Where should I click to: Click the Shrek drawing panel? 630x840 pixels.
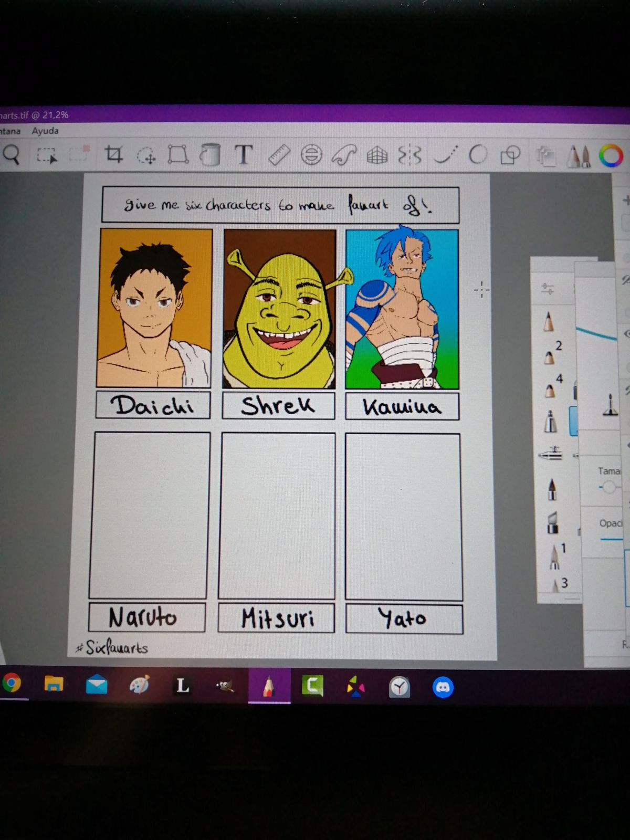point(279,309)
